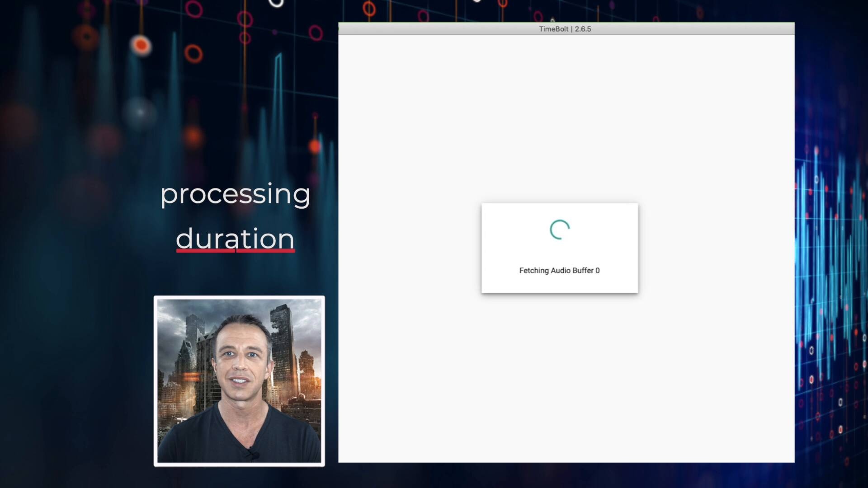868x488 pixels.
Task: Click the bottom border of the presenter thumbnail
Action: (239, 464)
